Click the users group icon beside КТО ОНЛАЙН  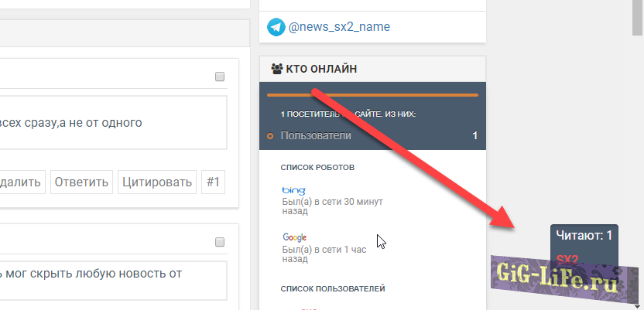click(276, 69)
